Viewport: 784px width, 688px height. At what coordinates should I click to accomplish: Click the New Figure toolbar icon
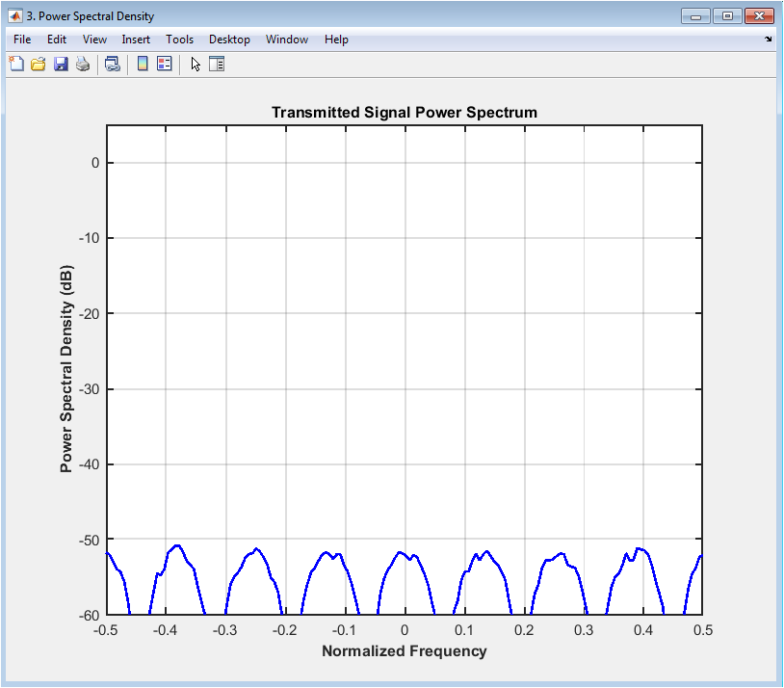16,65
